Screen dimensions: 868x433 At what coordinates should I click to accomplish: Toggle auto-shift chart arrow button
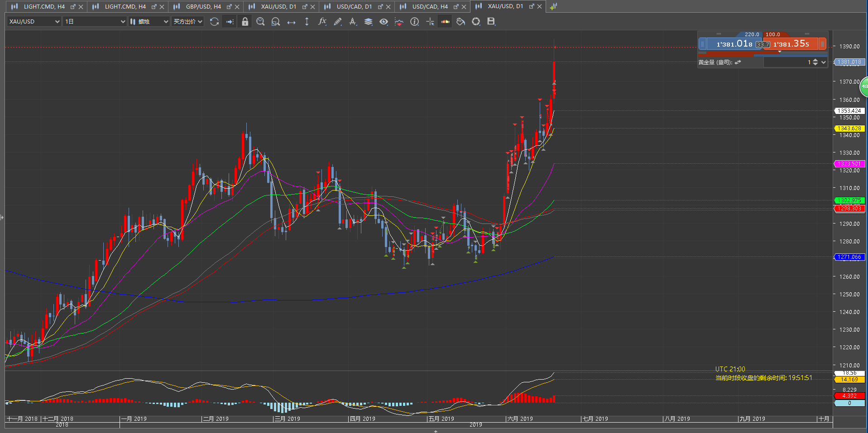pyautogui.click(x=230, y=22)
